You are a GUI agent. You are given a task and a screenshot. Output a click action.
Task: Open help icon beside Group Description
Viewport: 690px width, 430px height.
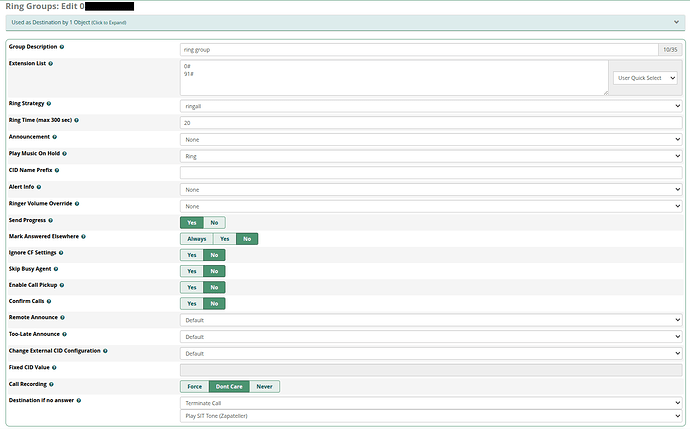pos(62,47)
